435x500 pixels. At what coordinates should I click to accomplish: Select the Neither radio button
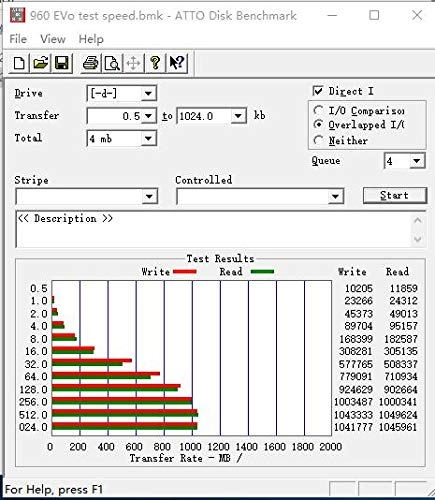(x=319, y=140)
